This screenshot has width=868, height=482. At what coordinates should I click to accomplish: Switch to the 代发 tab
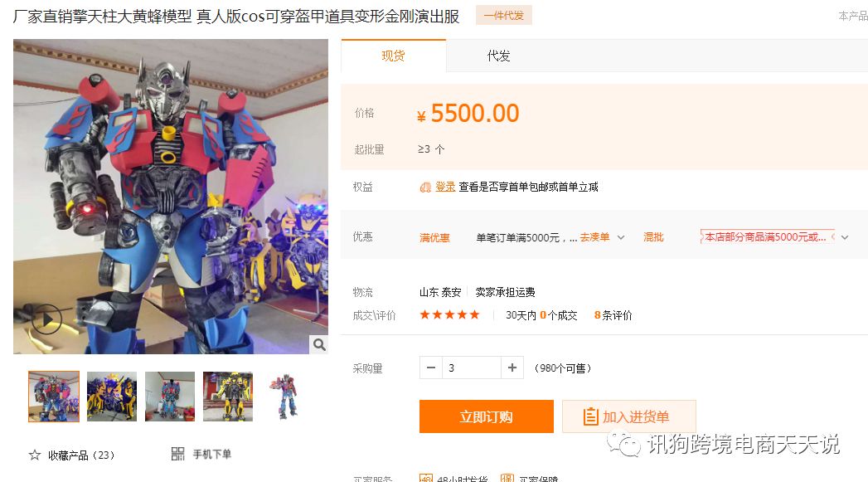[x=498, y=56]
